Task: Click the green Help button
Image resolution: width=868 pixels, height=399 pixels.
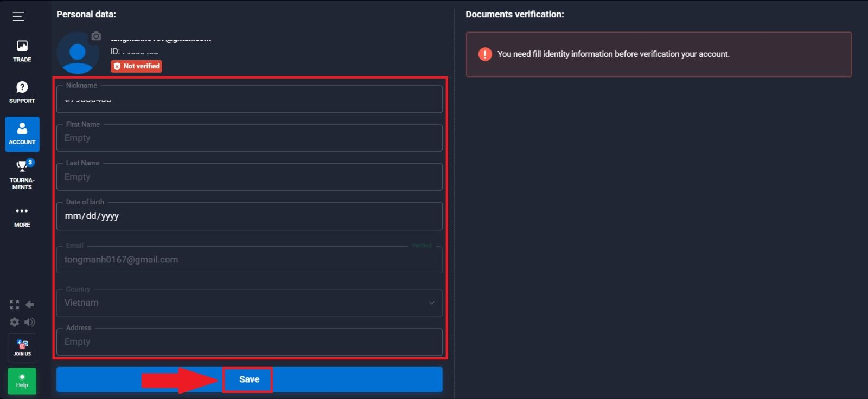Action: tap(22, 381)
